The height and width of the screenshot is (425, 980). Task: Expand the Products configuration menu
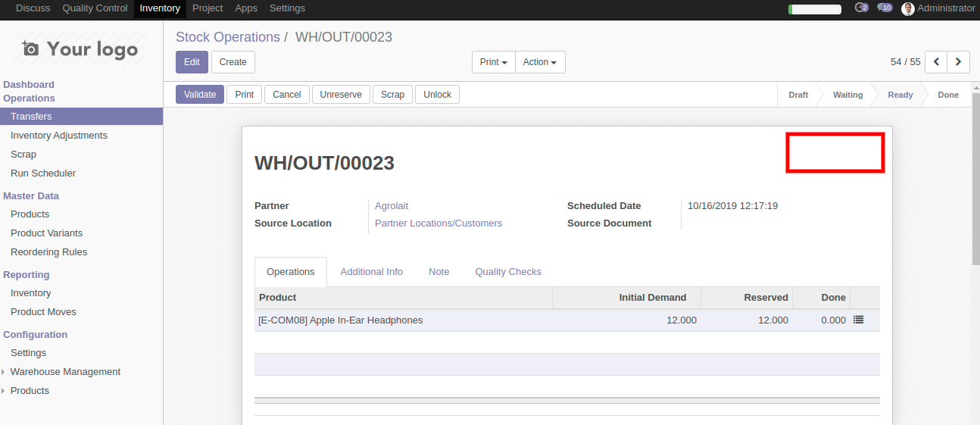click(30, 391)
